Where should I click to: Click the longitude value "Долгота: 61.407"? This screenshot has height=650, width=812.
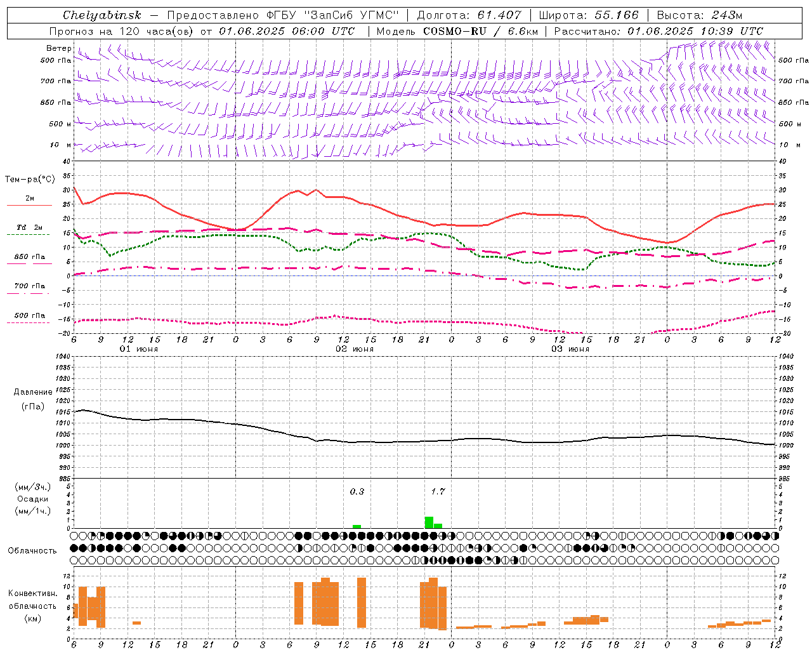[x=469, y=15]
